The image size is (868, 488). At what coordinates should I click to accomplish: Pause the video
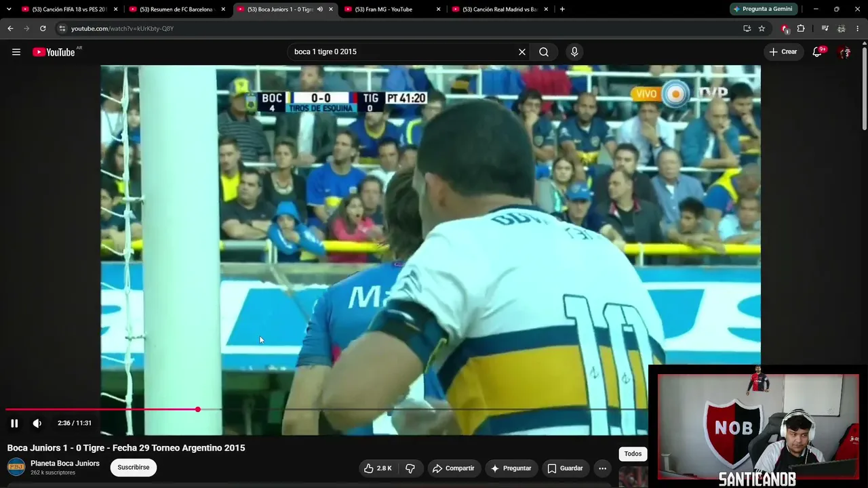click(14, 423)
